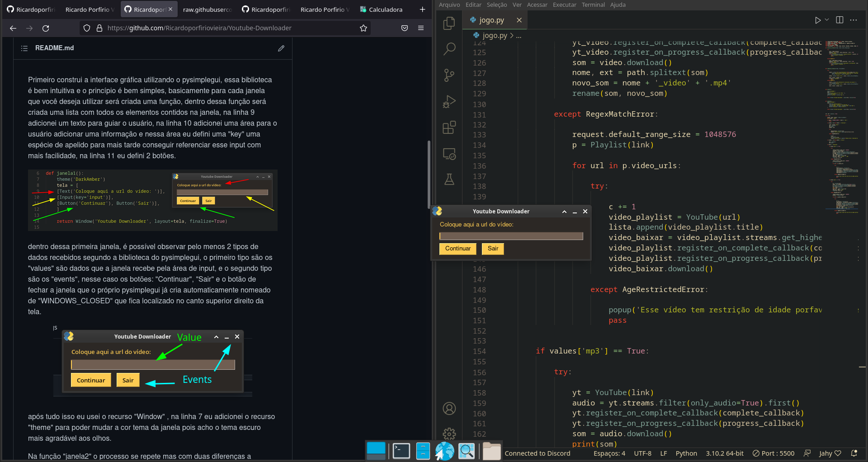Open the Ver menu
The height and width of the screenshot is (462, 868).
point(517,5)
